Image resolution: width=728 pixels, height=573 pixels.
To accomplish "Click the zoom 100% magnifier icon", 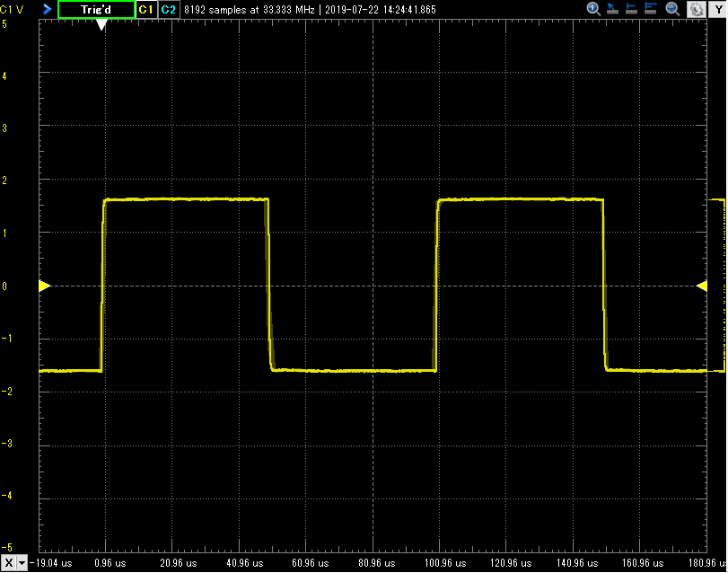I will [593, 9].
